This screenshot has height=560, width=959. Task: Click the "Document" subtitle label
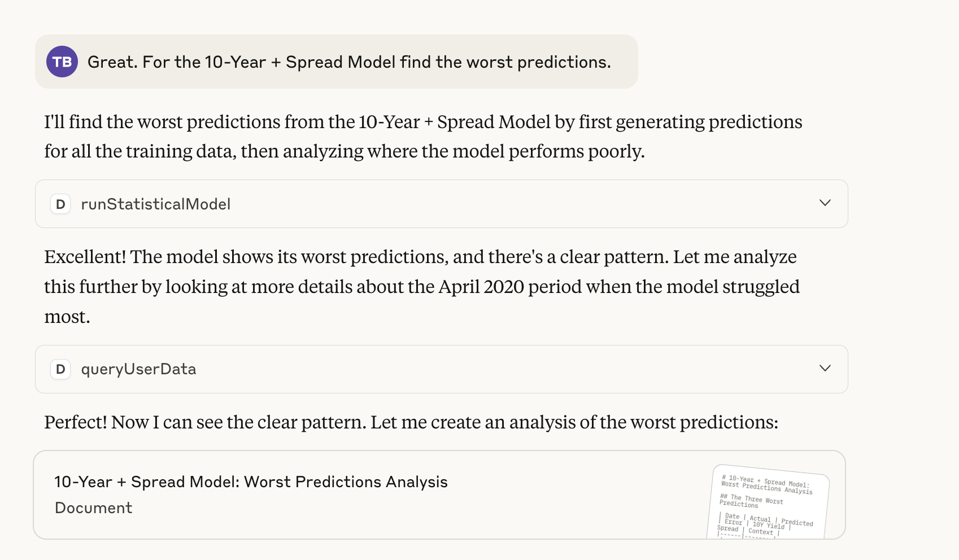(94, 508)
